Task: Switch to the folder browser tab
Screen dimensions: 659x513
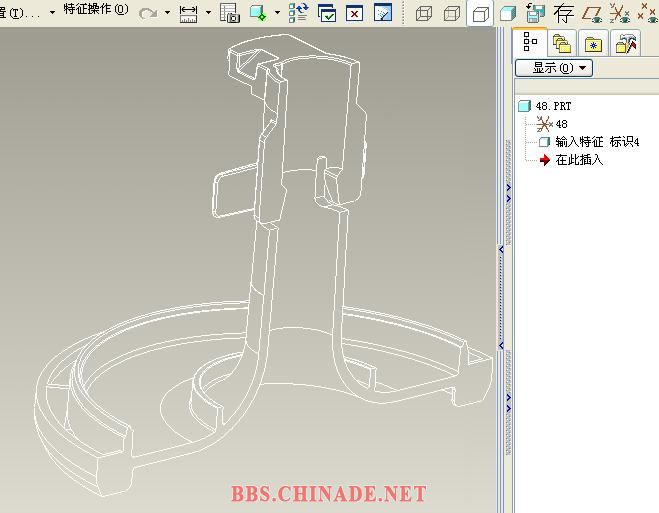Action: click(x=561, y=43)
